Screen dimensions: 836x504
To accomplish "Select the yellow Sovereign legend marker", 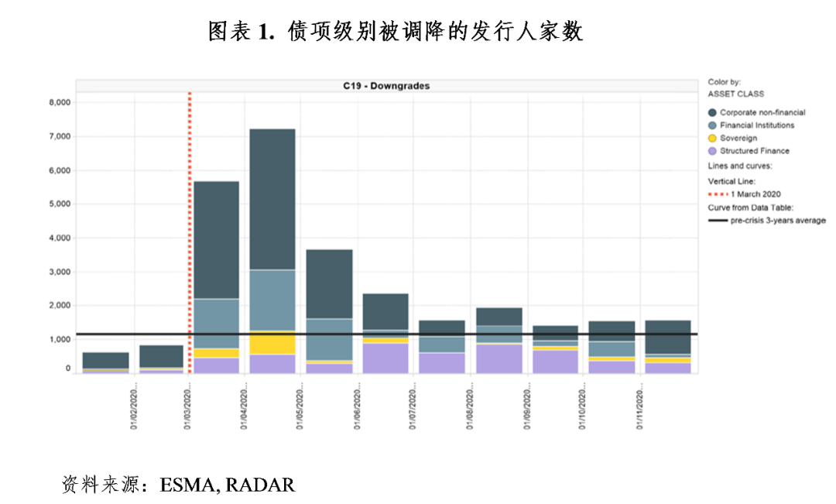I will 712,138.
